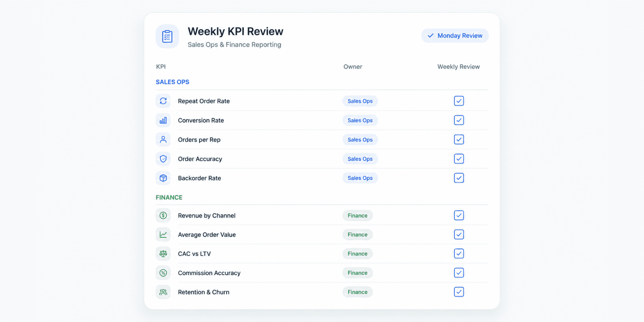Viewport: 644px width, 322px height.
Task: Click the Monday Review label text
Action: (x=460, y=36)
